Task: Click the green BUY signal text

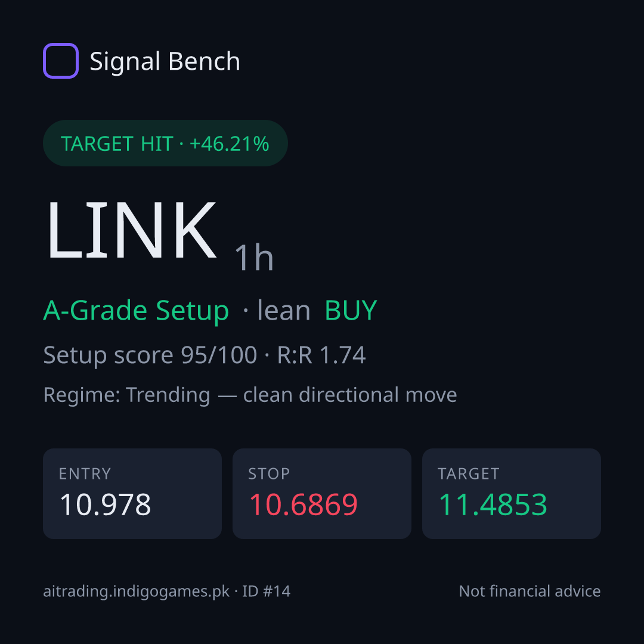Action: (351, 310)
